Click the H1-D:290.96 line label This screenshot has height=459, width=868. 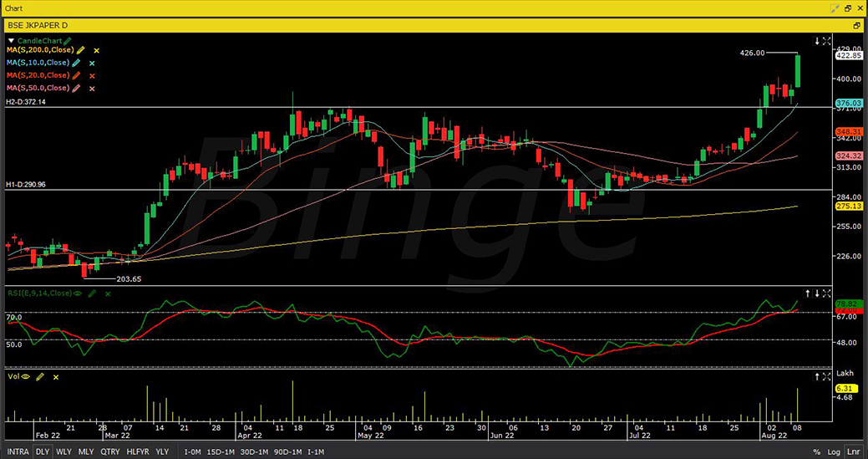tap(26, 185)
